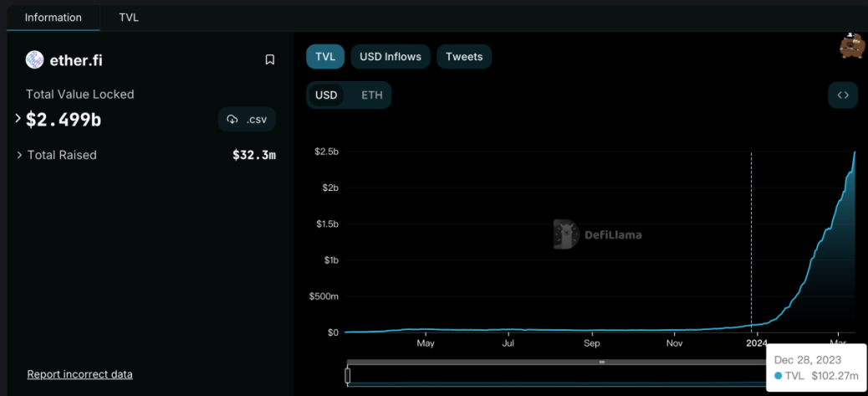Click the left handle of chart range slider
Viewport: 868px width, 396px height.
(348, 376)
